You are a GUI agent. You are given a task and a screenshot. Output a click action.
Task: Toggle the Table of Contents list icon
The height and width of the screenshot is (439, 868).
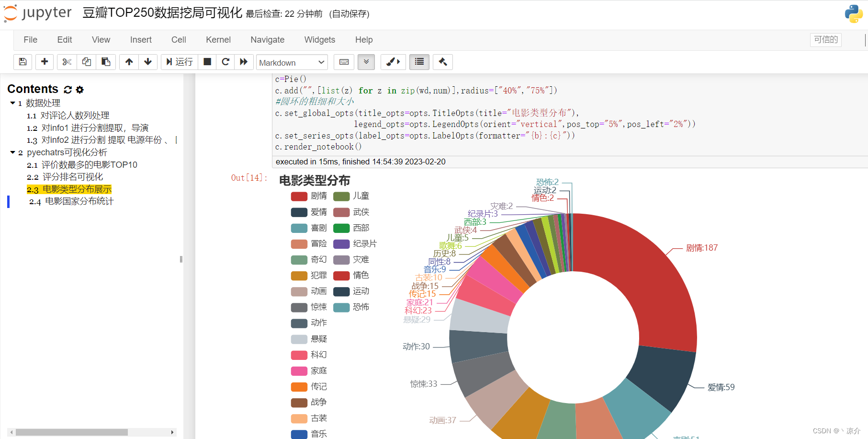click(x=419, y=62)
